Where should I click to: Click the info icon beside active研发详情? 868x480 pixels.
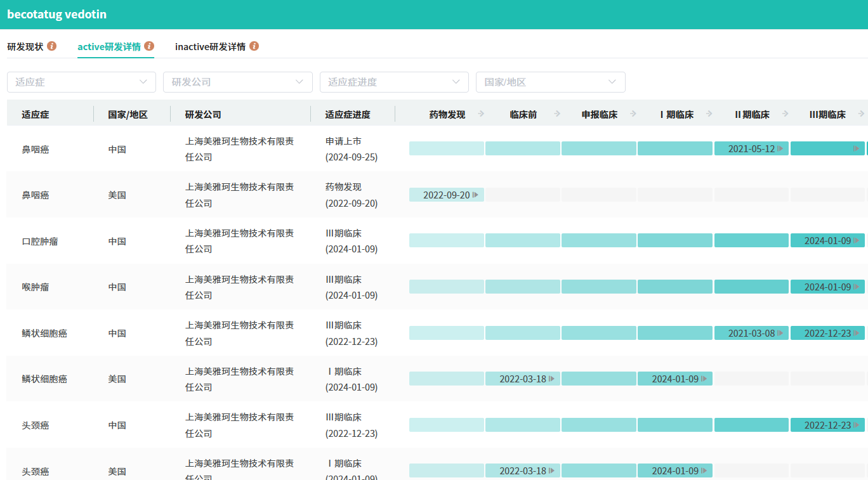(x=149, y=46)
